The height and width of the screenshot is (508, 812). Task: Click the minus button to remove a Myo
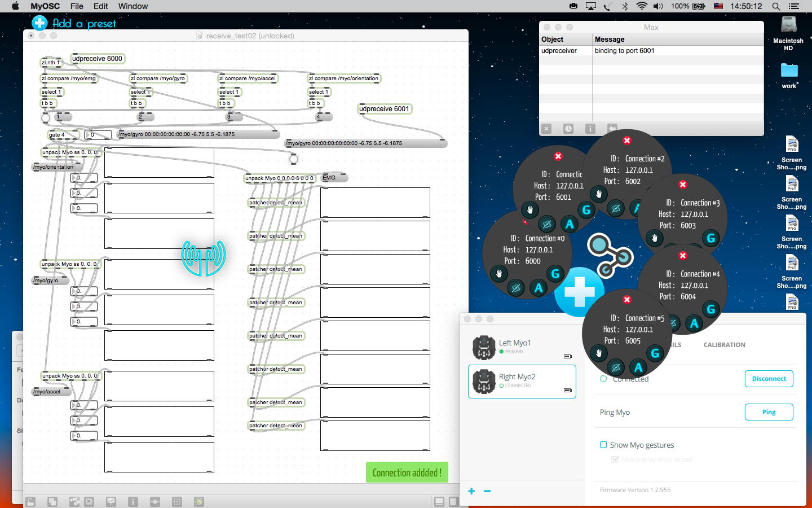[487, 491]
